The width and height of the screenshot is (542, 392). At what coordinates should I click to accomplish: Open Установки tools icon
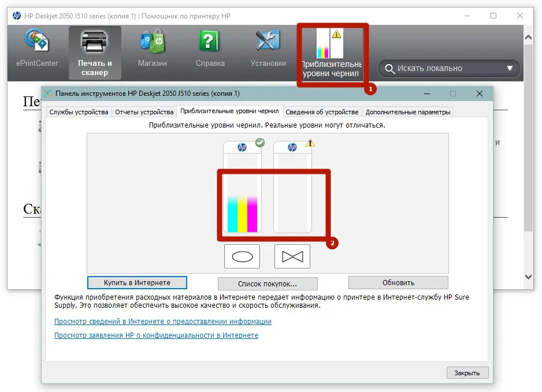click(x=268, y=48)
